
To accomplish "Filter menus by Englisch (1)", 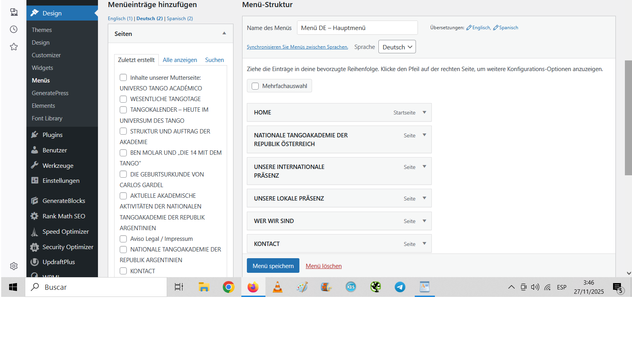I will tap(120, 19).
